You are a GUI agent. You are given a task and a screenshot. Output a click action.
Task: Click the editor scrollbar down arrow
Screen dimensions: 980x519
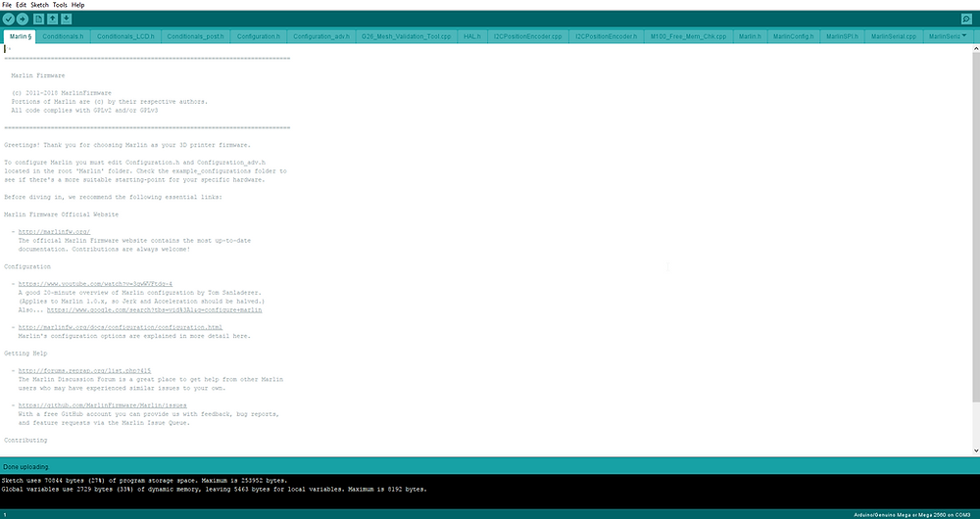pos(976,450)
